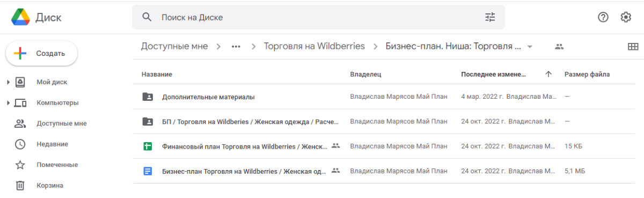This screenshot has height=198, width=644.
Task: Open Корзина trash in sidebar
Action: click(50, 186)
